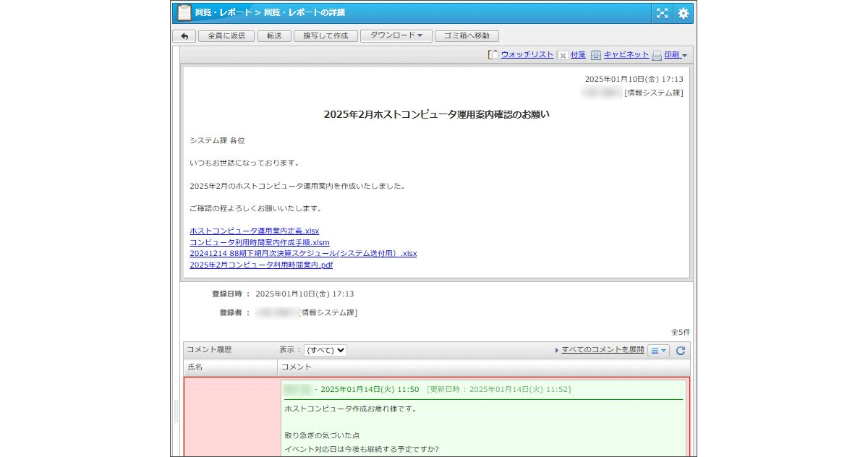Screen dimensions: 868x457
Task: Click the sticky note icon beside 付箋
Action: [563, 55]
